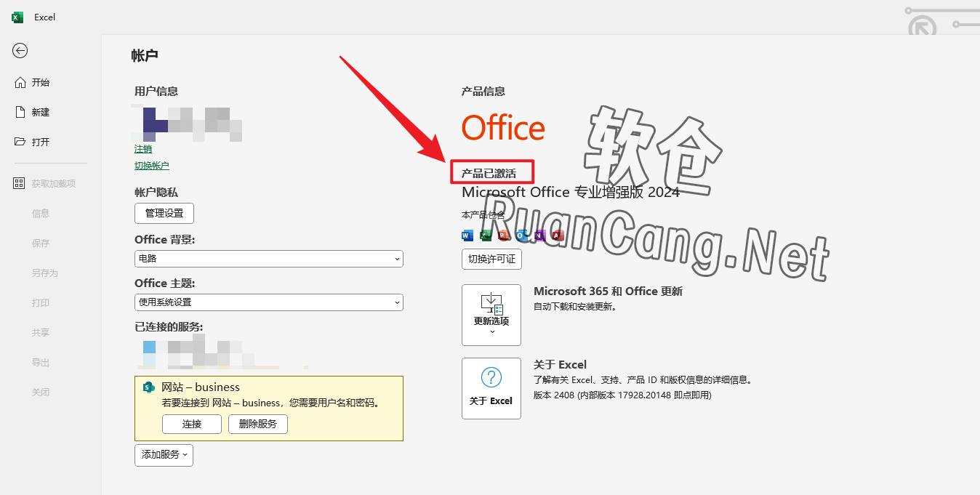Screen dimensions: 980x495
Task: Expand the 添加服务 dropdown button
Action: (164, 454)
